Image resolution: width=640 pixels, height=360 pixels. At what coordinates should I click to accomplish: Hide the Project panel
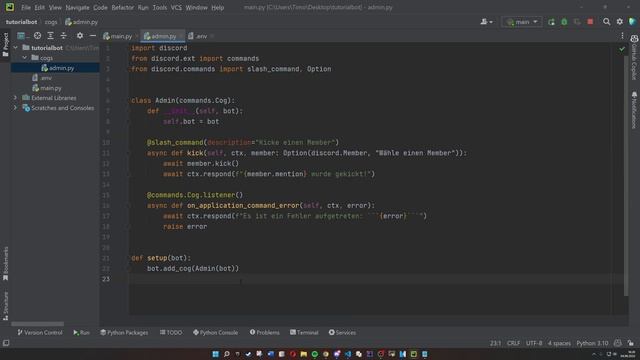pyautogui.click(x=93, y=36)
